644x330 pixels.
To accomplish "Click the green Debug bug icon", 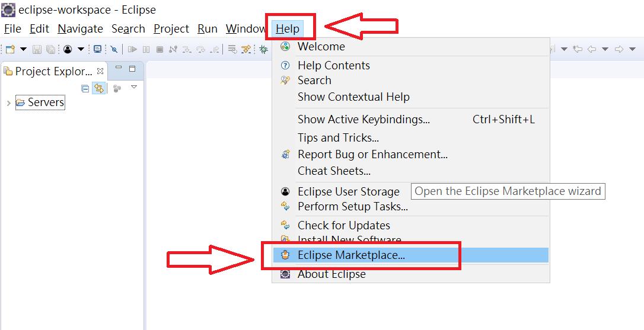I will tap(264, 50).
